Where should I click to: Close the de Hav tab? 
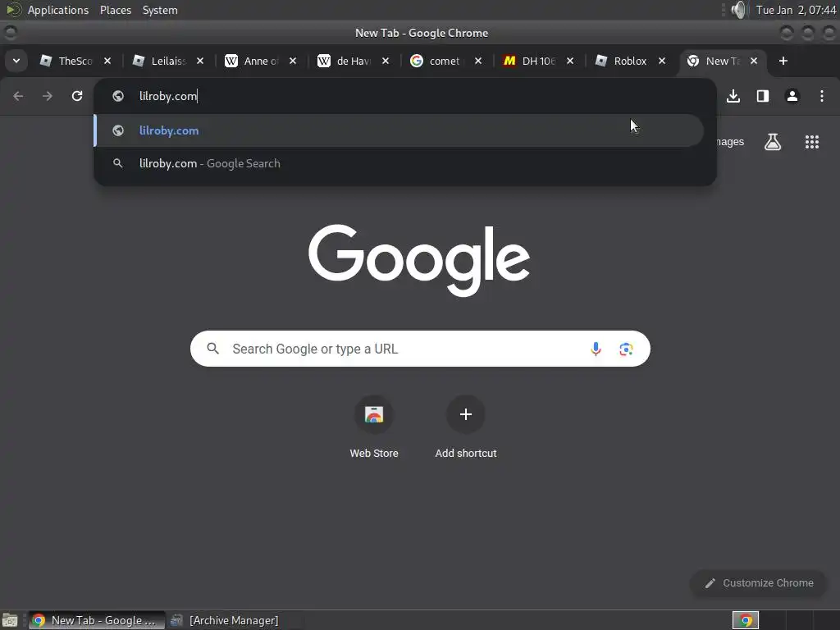386,61
